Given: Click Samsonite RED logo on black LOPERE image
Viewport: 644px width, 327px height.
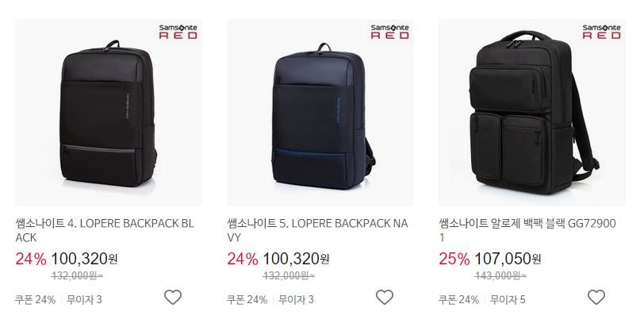Looking at the screenshot, I should [x=178, y=32].
